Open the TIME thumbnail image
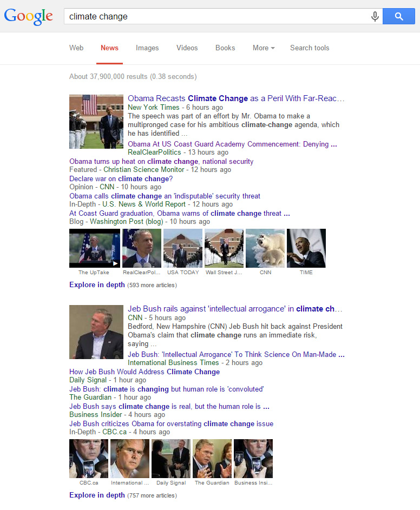420x510 pixels. [306, 248]
